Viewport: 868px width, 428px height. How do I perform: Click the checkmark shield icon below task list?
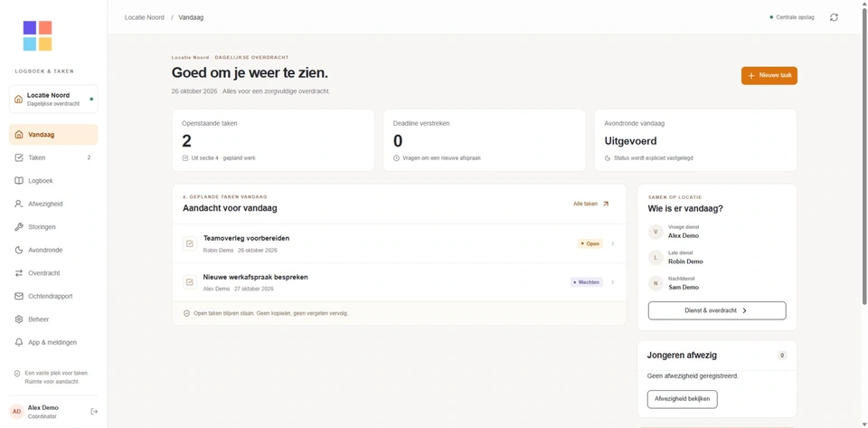(x=186, y=313)
